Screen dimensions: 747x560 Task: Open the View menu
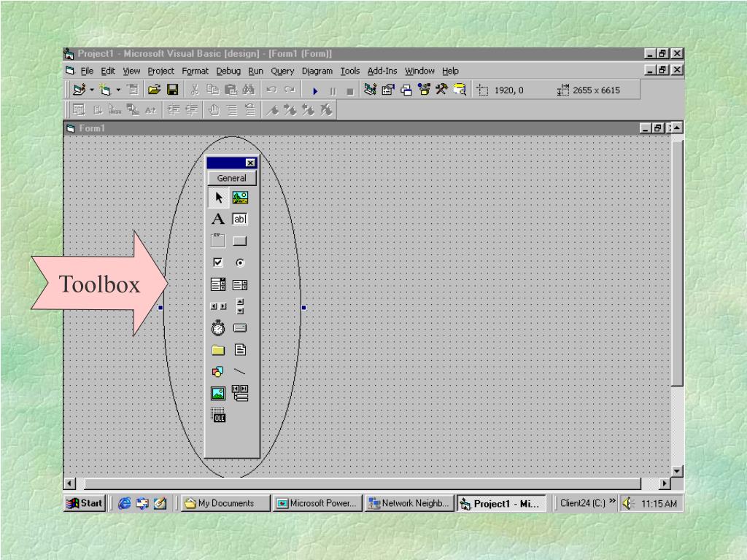[x=131, y=71]
